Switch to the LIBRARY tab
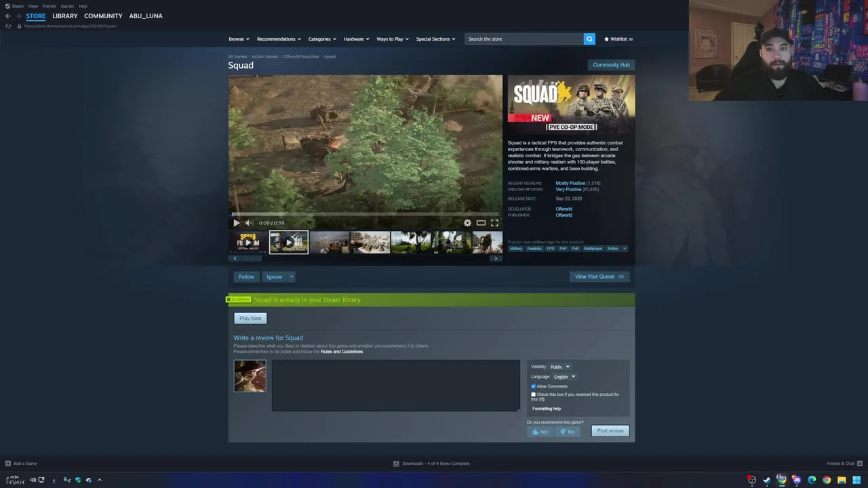The image size is (868, 488). 65,16
